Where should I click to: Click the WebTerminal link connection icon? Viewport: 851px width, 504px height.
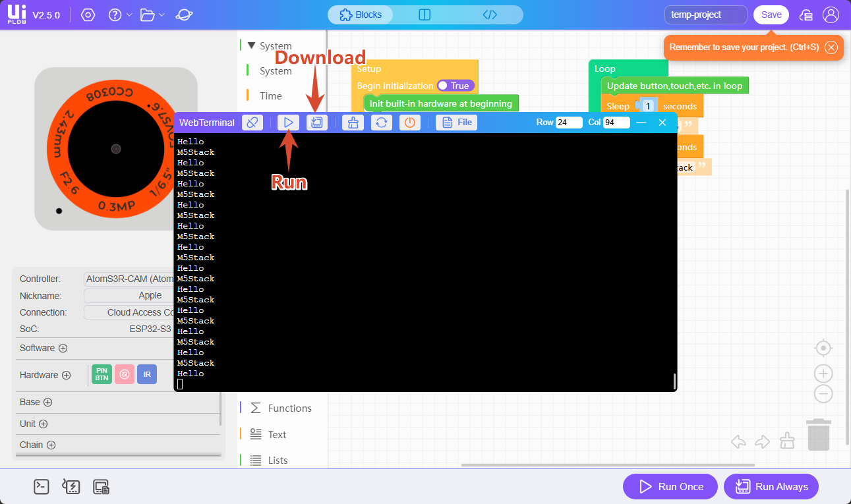252,123
